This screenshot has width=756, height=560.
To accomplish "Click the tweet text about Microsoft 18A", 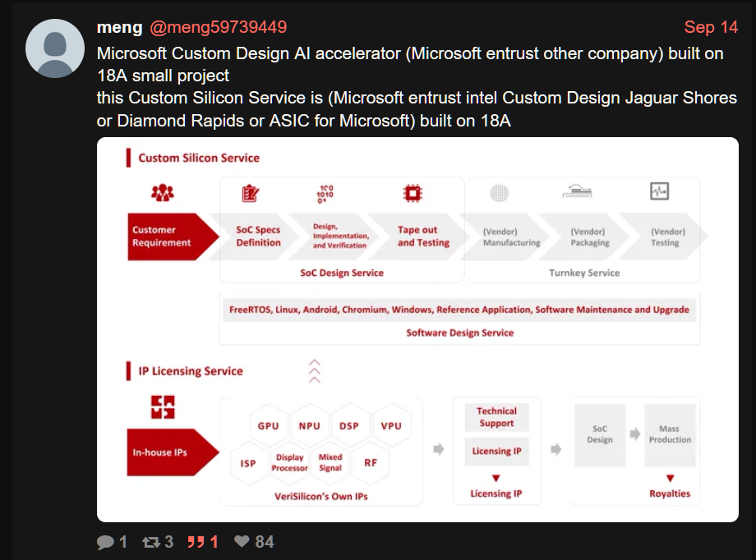I will tap(417, 87).
